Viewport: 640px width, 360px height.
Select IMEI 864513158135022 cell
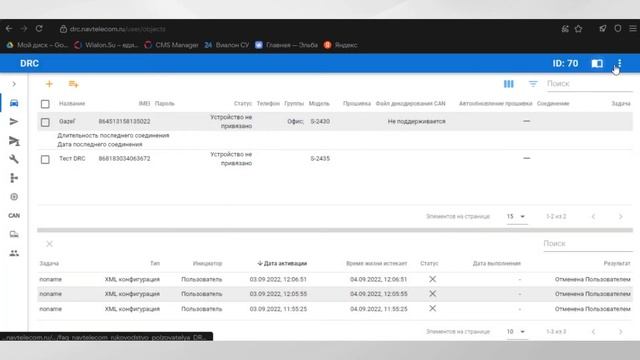(124, 121)
